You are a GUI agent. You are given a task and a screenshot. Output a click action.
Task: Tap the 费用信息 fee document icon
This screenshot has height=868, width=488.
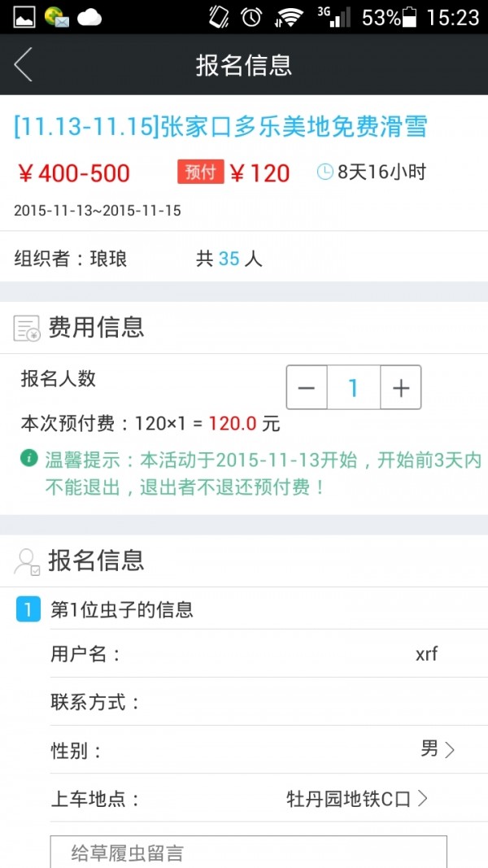pyautogui.click(x=27, y=329)
